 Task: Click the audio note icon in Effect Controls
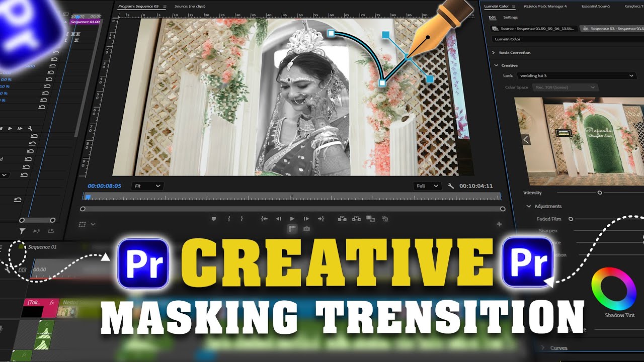[x=36, y=231]
